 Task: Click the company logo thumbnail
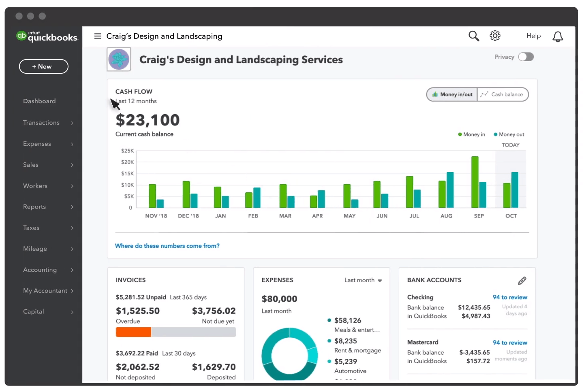coord(119,59)
